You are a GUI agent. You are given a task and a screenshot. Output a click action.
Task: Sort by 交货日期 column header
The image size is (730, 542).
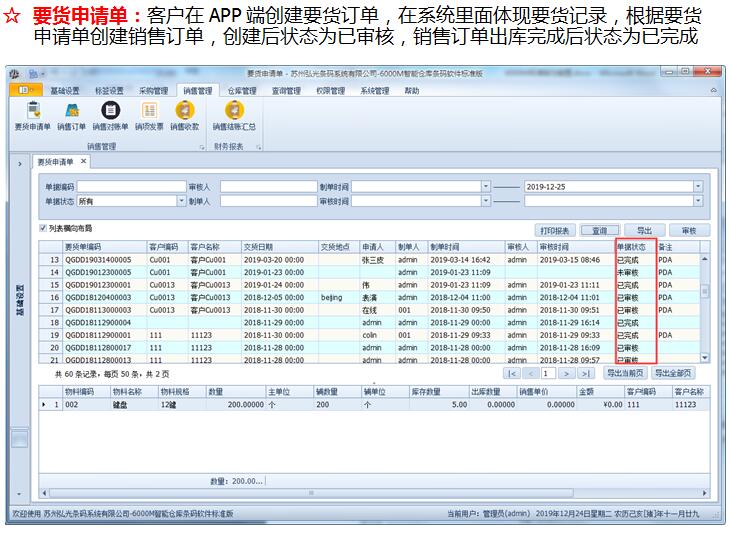pos(280,247)
